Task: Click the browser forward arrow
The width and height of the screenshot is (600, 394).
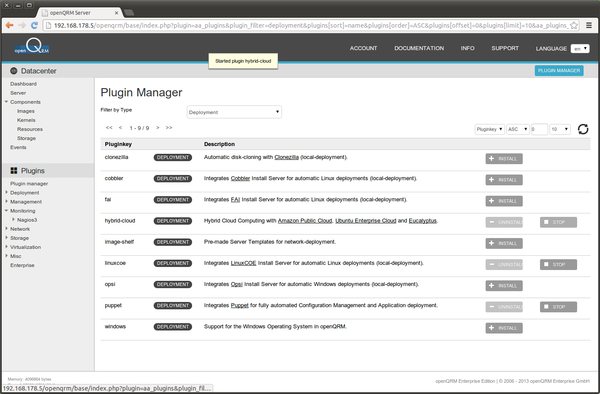Action: [22, 25]
